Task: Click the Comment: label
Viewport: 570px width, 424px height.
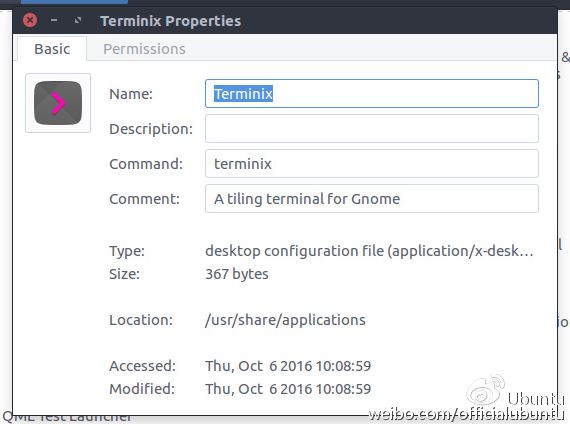Action: click(144, 199)
